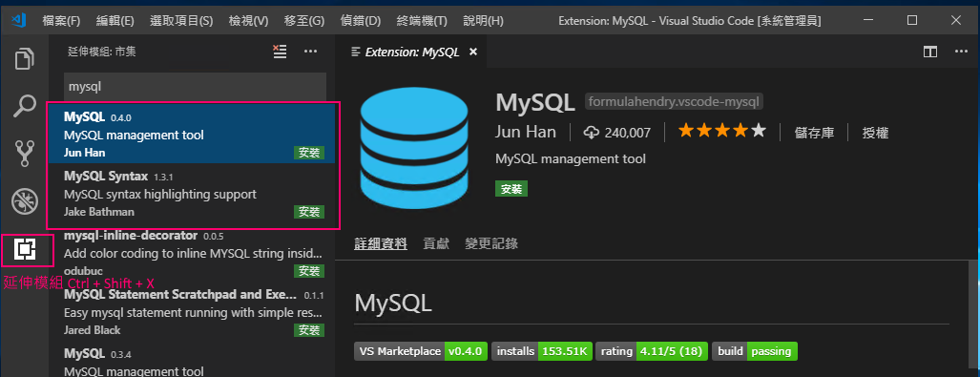Viewport: 980px width, 377px height.
Task: Close the Extension: MySQL tab
Action: coord(473,52)
